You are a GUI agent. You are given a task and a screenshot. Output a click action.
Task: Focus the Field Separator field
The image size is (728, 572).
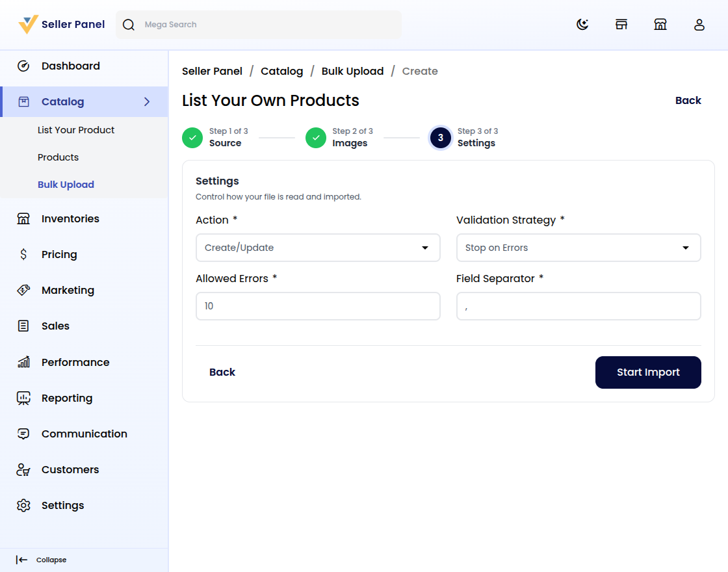578,306
